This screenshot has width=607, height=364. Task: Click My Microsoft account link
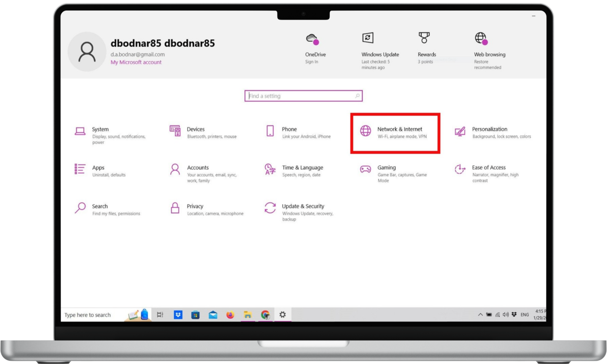tap(136, 62)
